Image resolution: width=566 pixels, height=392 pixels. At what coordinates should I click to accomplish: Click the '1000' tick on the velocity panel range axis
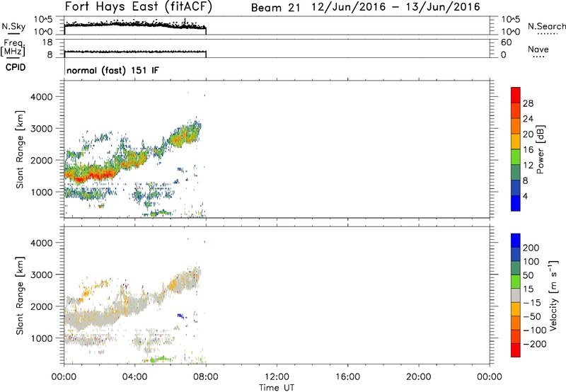tap(42, 338)
